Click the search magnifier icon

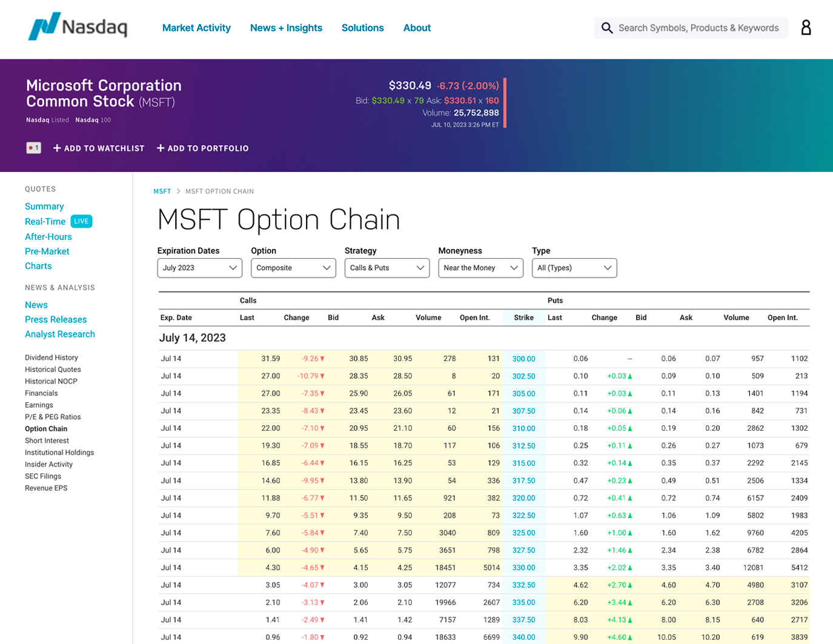[x=606, y=28]
